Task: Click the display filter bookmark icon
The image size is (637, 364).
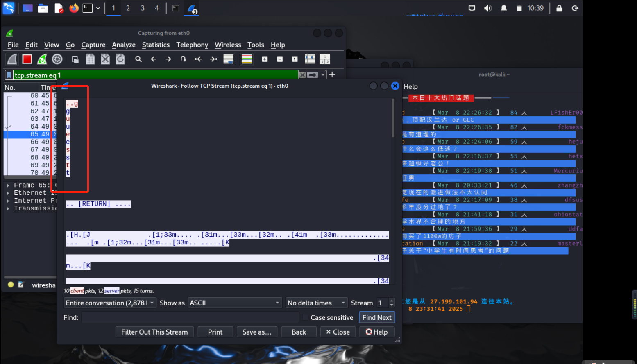Action: 9,75
